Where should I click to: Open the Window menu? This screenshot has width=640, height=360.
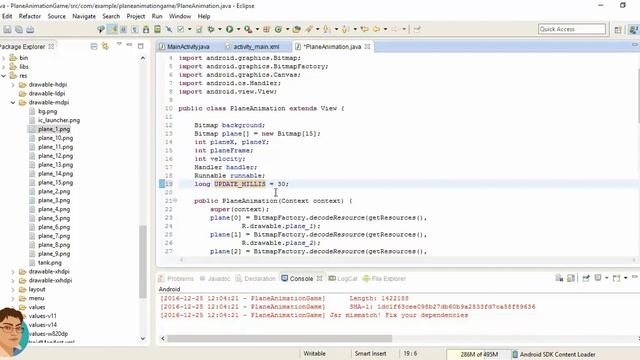click(x=180, y=16)
